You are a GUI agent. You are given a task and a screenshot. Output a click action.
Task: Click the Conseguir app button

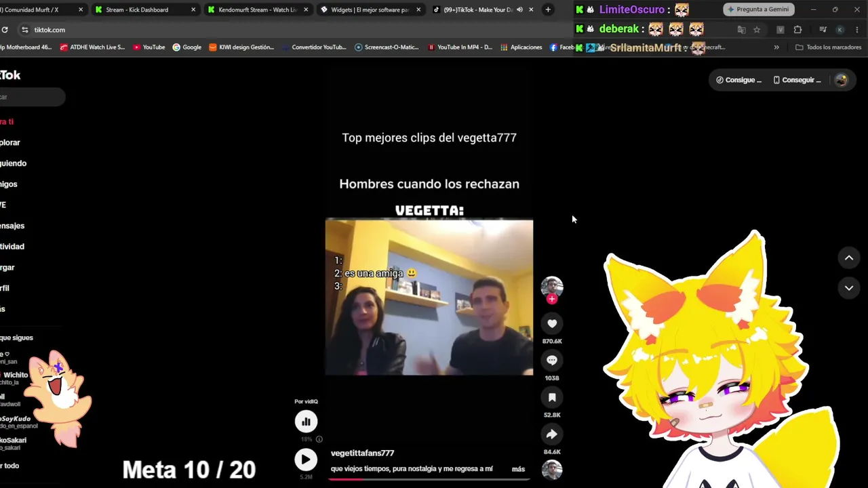click(797, 80)
